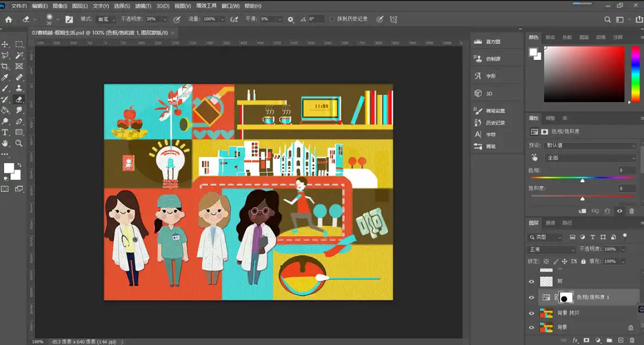Select the 色相/饱和度 1 layer mask thumbnail

(566, 297)
